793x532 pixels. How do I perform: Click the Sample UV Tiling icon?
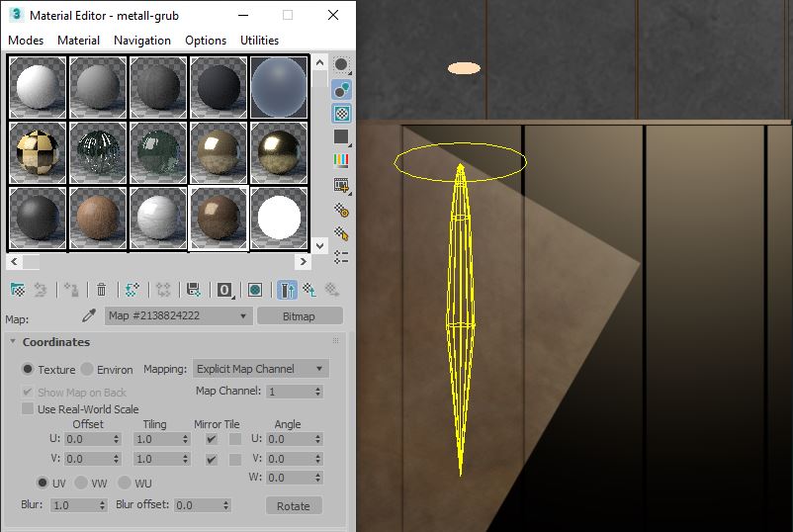[341, 137]
